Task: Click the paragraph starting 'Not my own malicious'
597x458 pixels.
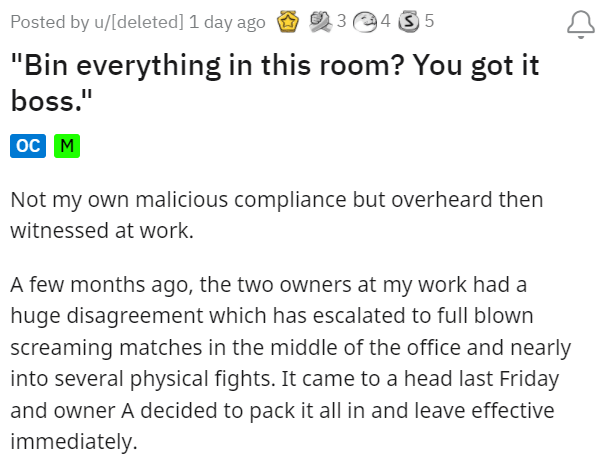Action: pyautogui.click(x=277, y=215)
